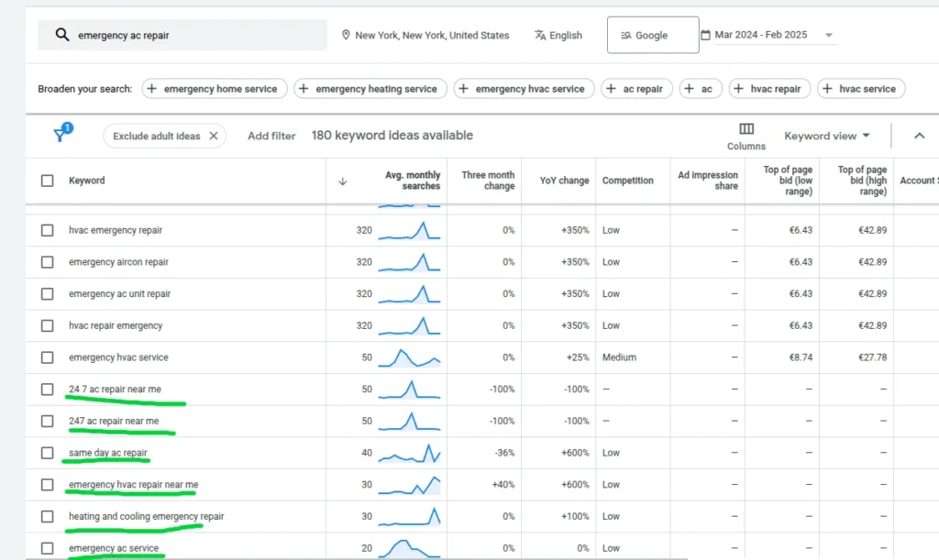Viewport: 939px width, 560px height.
Task: Sort by Avg. monthly searches column
Action: pos(413,181)
